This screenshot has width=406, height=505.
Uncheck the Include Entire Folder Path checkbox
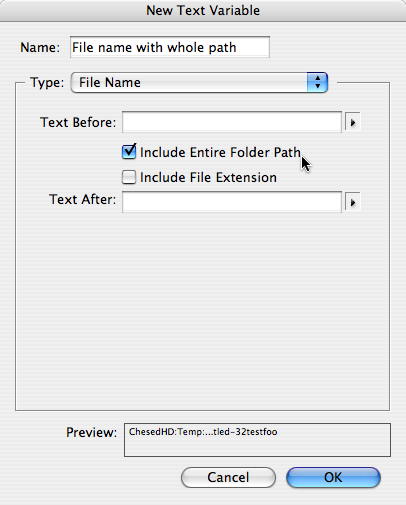coord(129,152)
